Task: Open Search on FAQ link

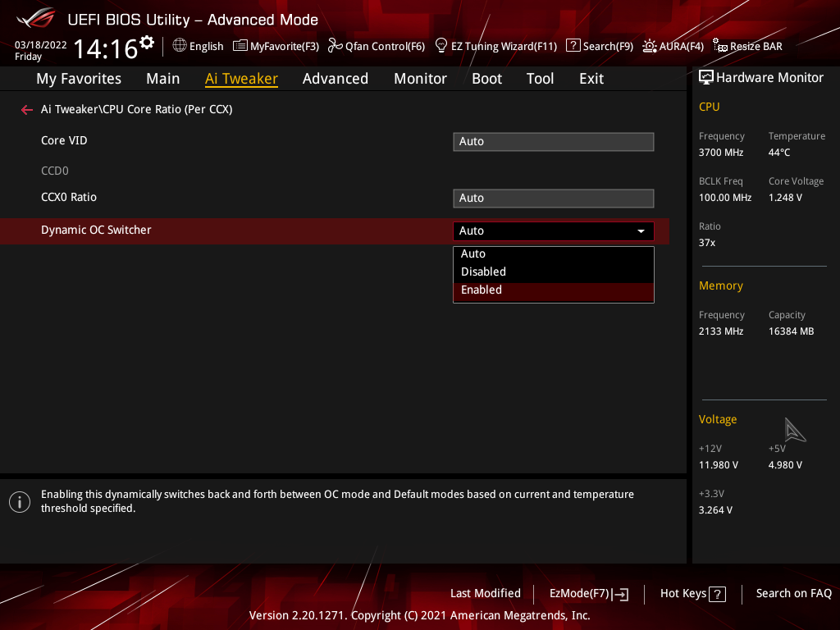Action: (793, 593)
